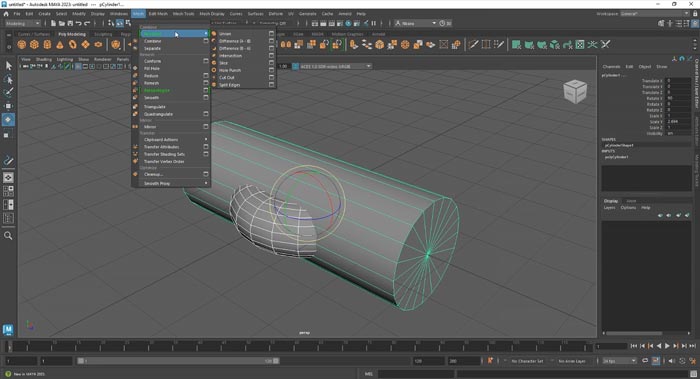Open the Mesh Tools menu
This screenshot has height=379, width=700.
click(183, 14)
